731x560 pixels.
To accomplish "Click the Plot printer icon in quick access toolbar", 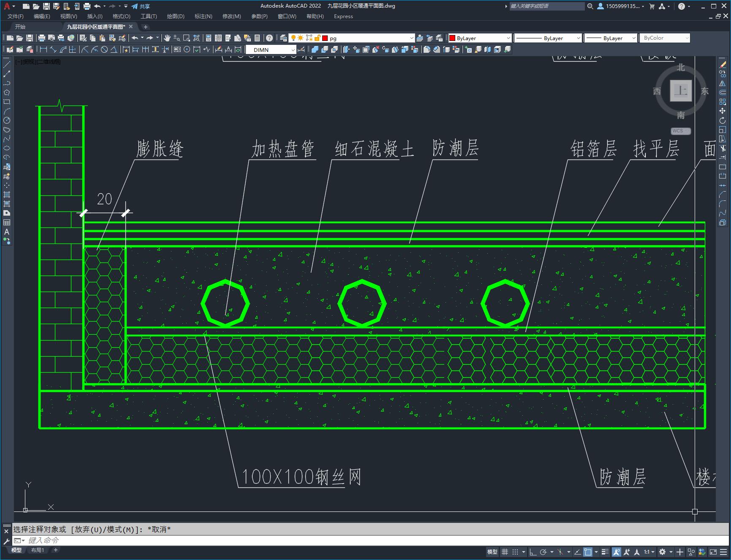I will point(87,6).
